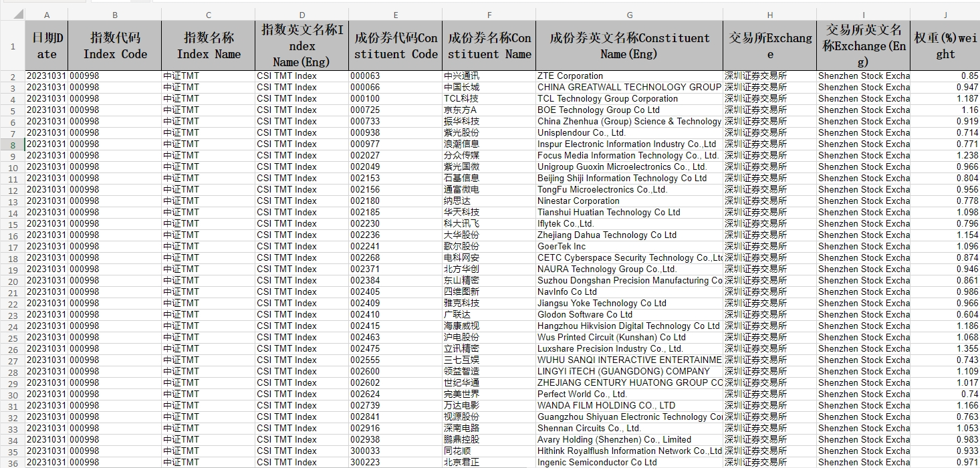Image resolution: width=980 pixels, height=468 pixels.
Task: Click the '成份券英文名称Constituent Name(Eng)' header cell
Action: (630, 45)
